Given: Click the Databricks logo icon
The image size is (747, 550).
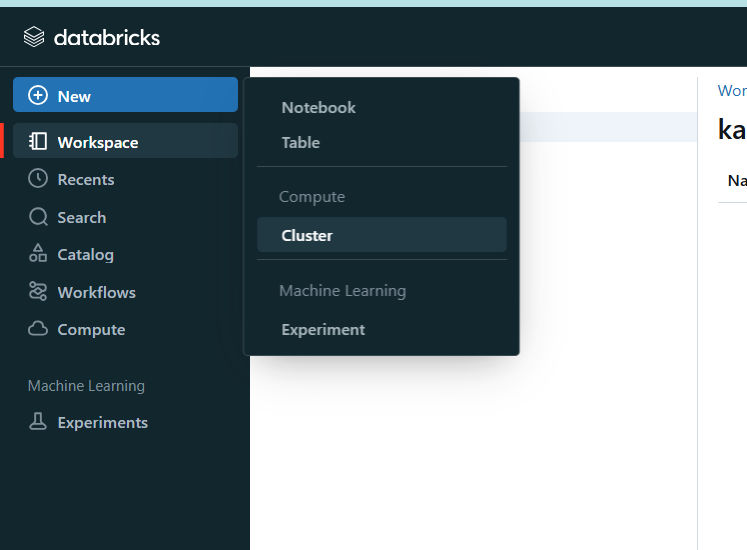Looking at the screenshot, I should tap(34, 37).
